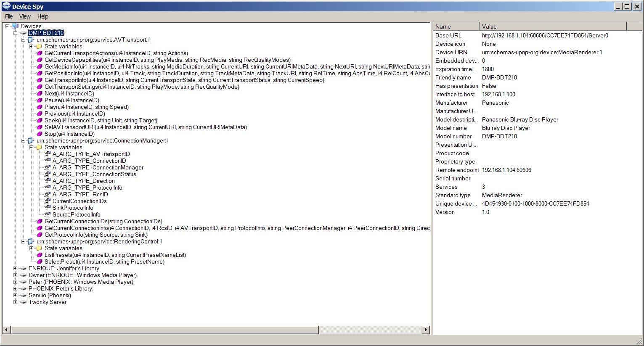This screenshot has height=346, width=644.
Task: Click the AVTransport service icon
Action: (x=31, y=40)
